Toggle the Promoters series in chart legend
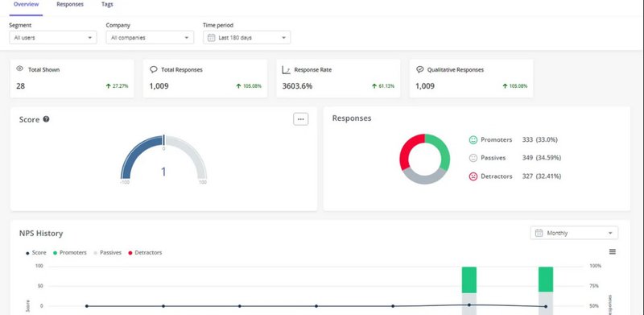Image resolution: width=644 pixels, height=315 pixels. pos(70,253)
